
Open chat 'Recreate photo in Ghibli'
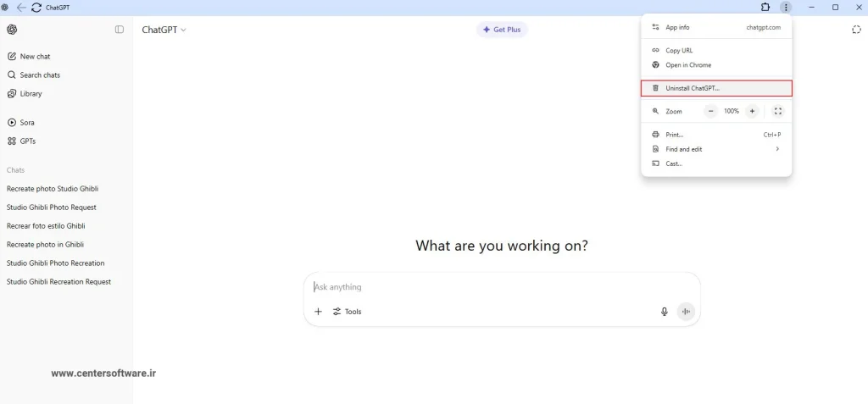click(46, 244)
